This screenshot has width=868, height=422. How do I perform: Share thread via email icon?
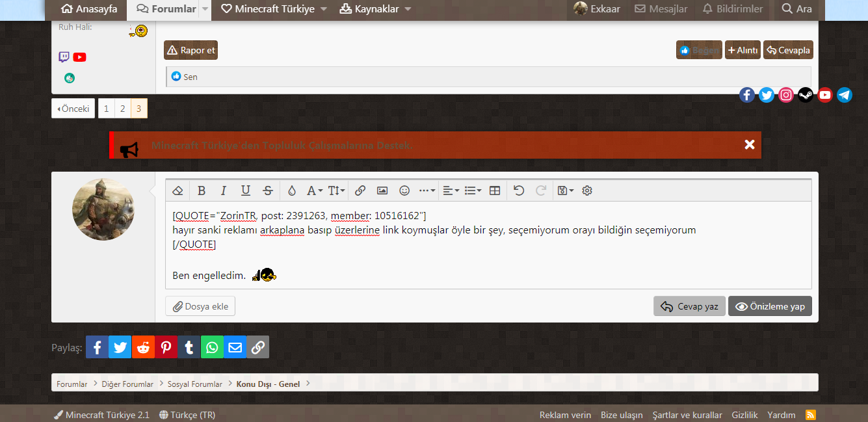click(x=235, y=347)
